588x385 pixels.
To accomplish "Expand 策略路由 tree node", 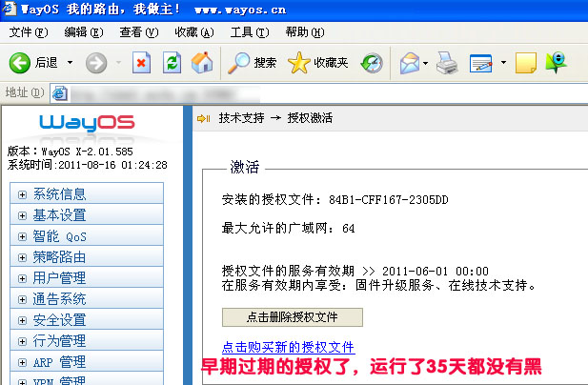I will [23, 257].
